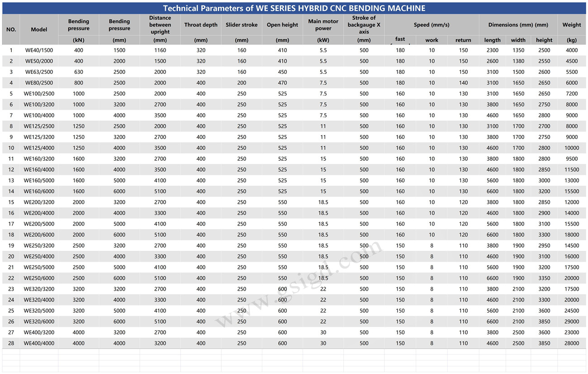Image resolution: width=588 pixels, height=374 pixels.
Task: Select model cell 'WE160/6000'
Action: pos(39,192)
